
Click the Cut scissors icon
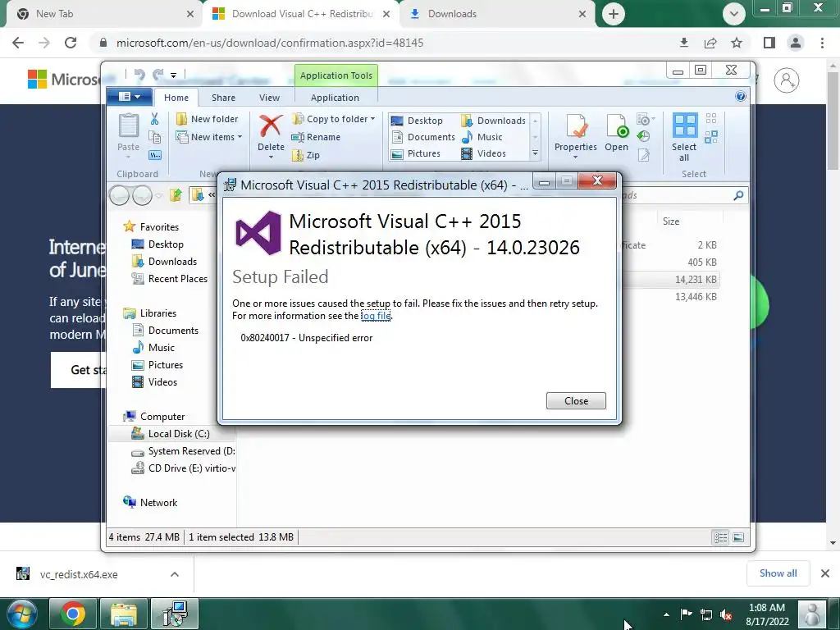point(155,118)
